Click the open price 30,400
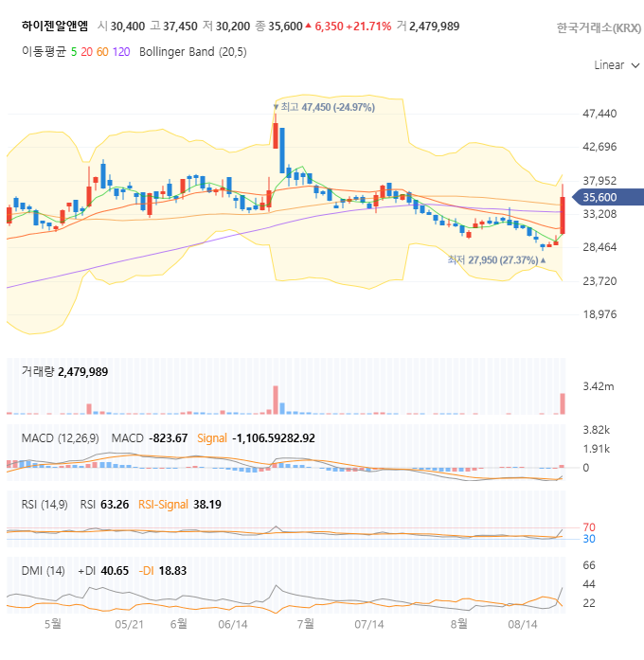This screenshot has width=644, height=660. click(128, 27)
